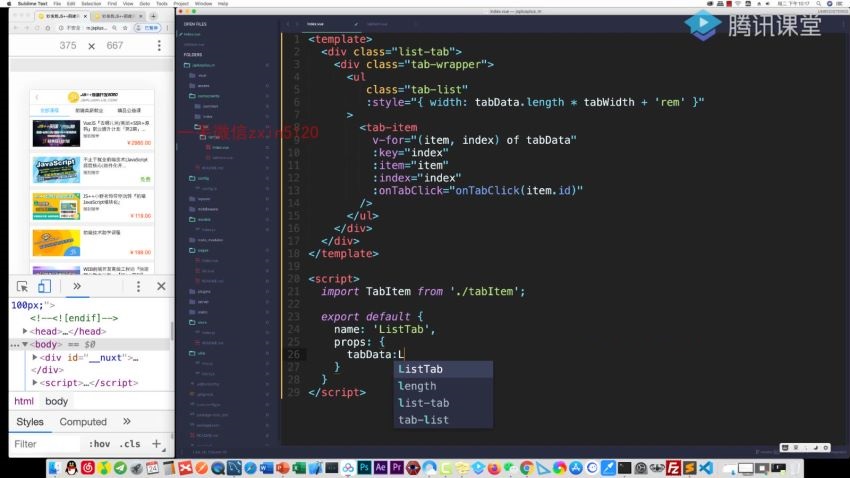Open the Selection menu in menu bar
The image size is (850, 478).
(x=91, y=3)
